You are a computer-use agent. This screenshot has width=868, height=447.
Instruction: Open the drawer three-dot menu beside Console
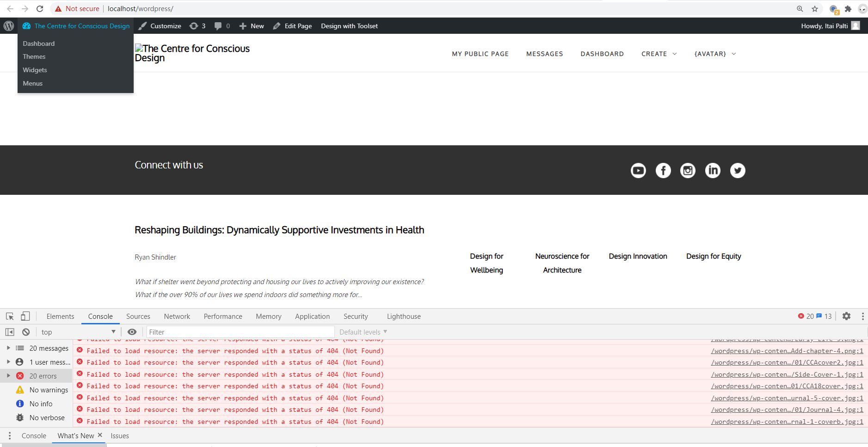pyautogui.click(x=10, y=436)
